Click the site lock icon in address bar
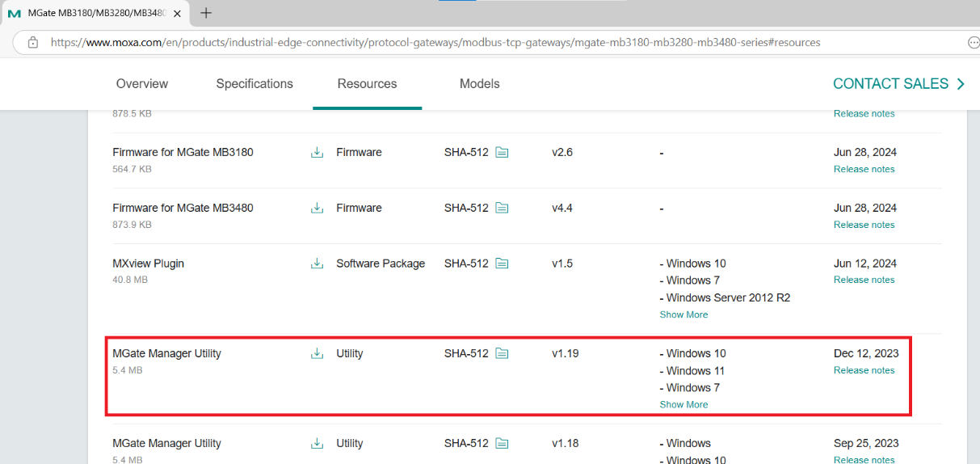The width and height of the screenshot is (980, 464). (32, 42)
